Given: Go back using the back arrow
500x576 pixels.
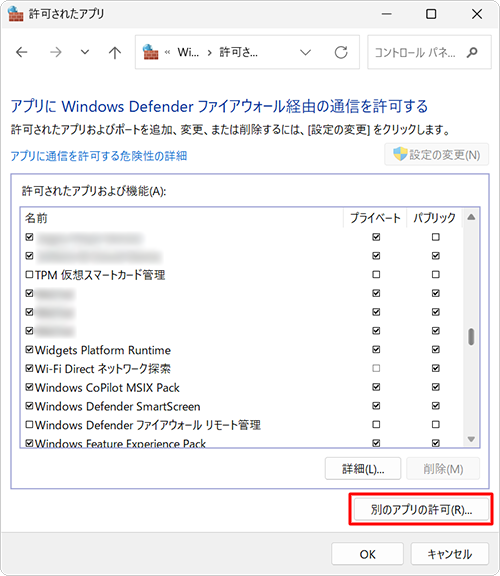Looking at the screenshot, I should coord(22,53).
